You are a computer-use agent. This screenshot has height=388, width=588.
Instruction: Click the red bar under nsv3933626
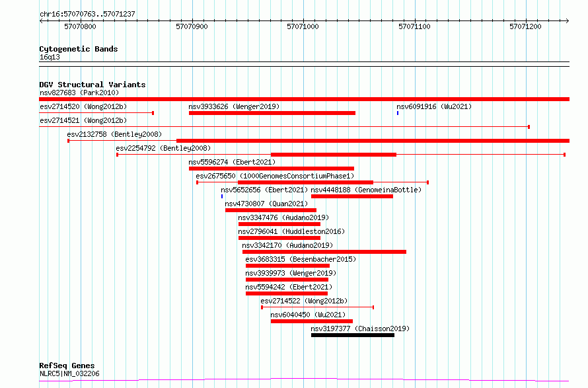coord(272,113)
